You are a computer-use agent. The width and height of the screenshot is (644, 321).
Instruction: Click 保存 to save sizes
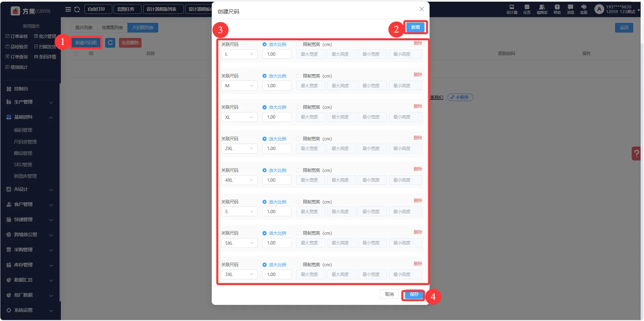click(x=414, y=294)
